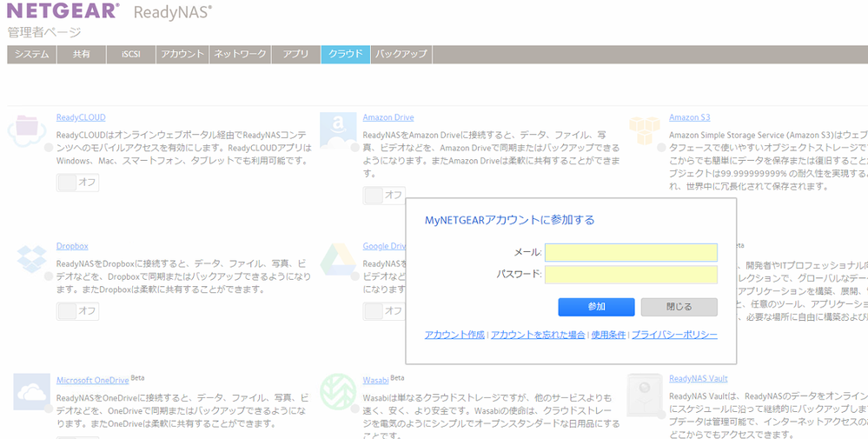Open the システム tab
Viewport: 868px width, 439px height.
tap(31, 54)
